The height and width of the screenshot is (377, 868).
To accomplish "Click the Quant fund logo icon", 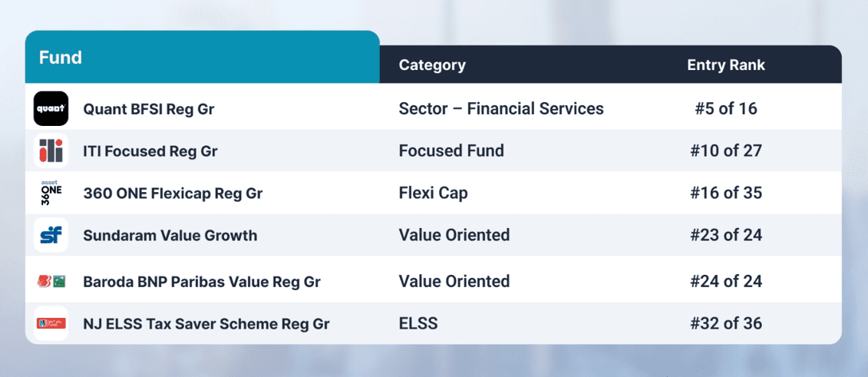I will pos(51,108).
